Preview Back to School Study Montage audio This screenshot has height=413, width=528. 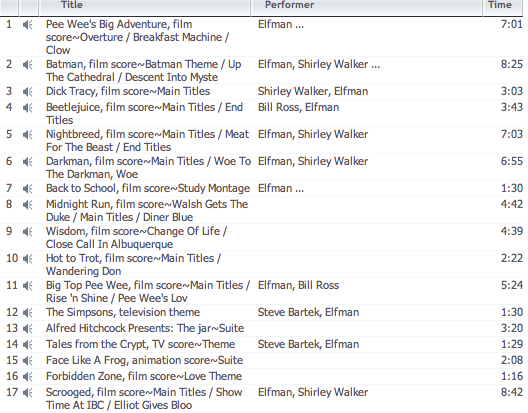coord(28,189)
